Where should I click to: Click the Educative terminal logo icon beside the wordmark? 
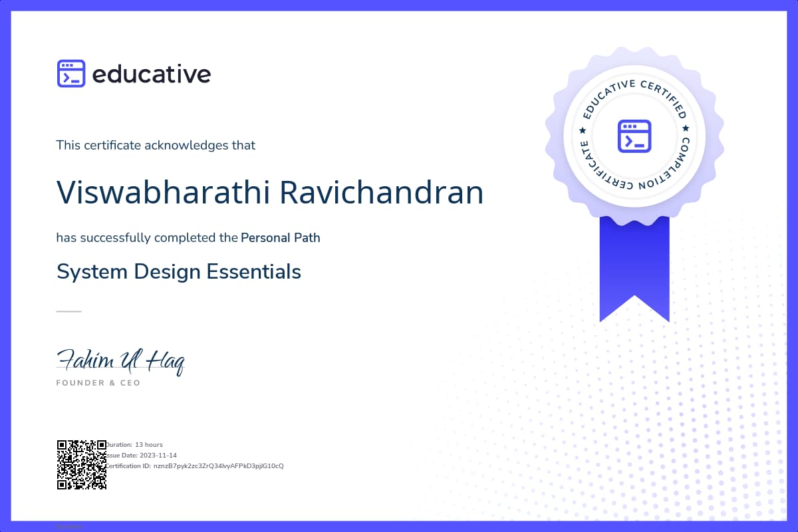click(x=71, y=74)
